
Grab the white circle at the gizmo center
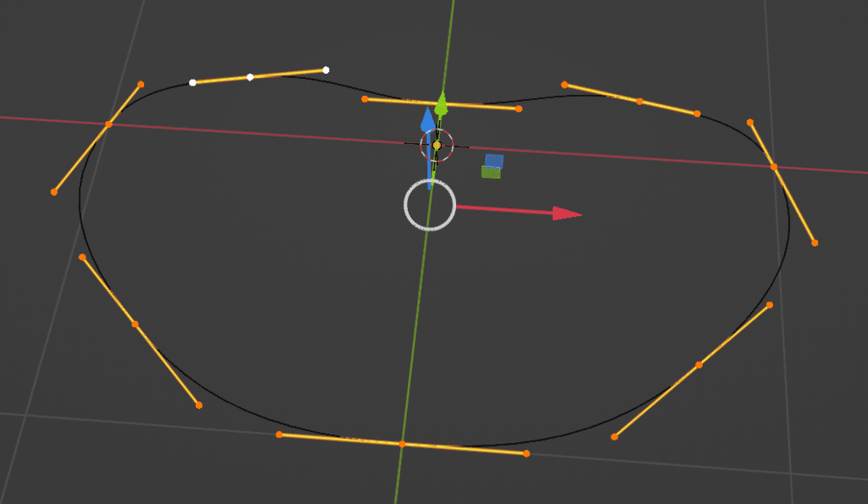430,205
